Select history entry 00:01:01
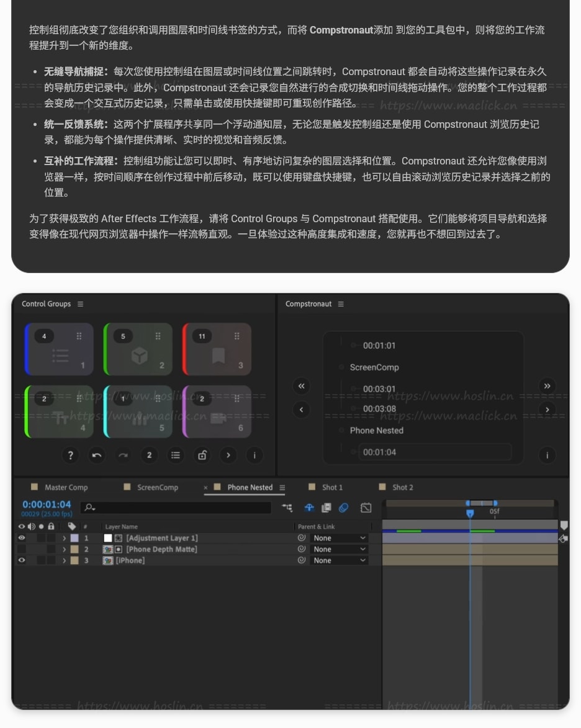This screenshot has width=581, height=728. click(x=379, y=346)
